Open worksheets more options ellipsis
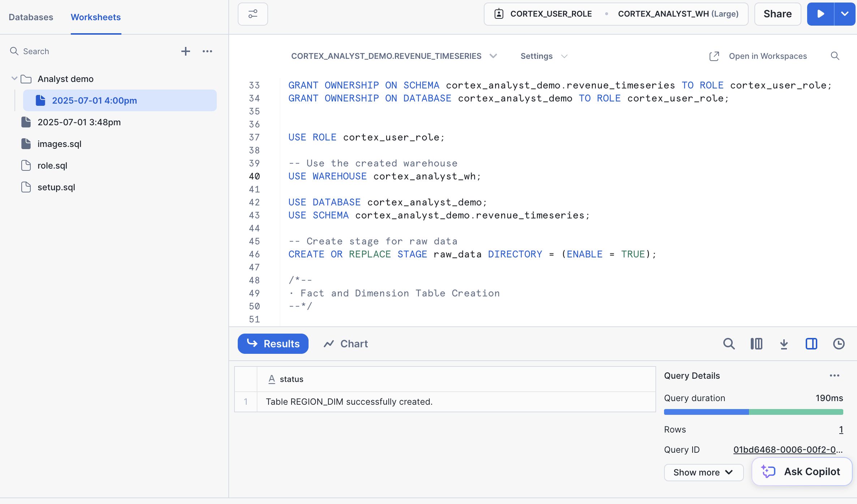 click(x=207, y=51)
